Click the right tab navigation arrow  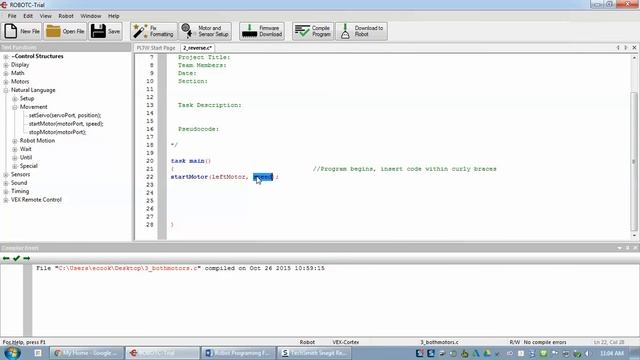pos(626,48)
